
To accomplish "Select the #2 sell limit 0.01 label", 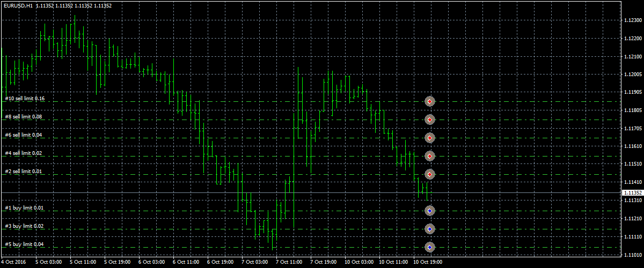I will click(23, 172).
